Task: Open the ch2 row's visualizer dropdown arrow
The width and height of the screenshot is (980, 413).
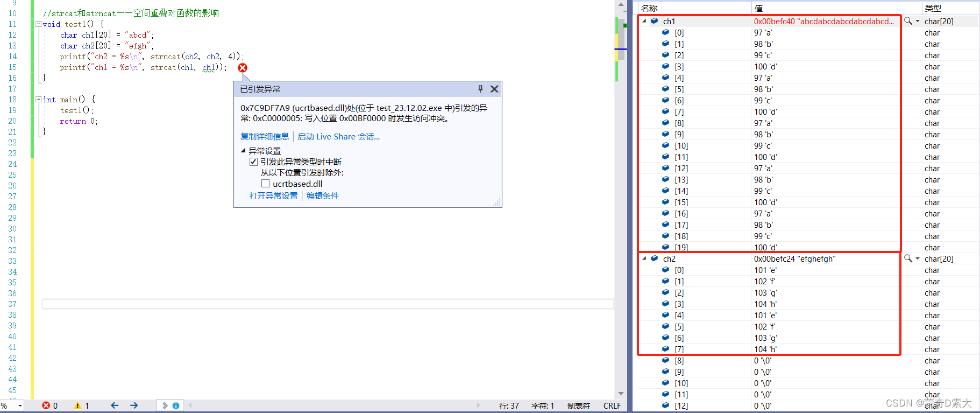Action: (918, 258)
